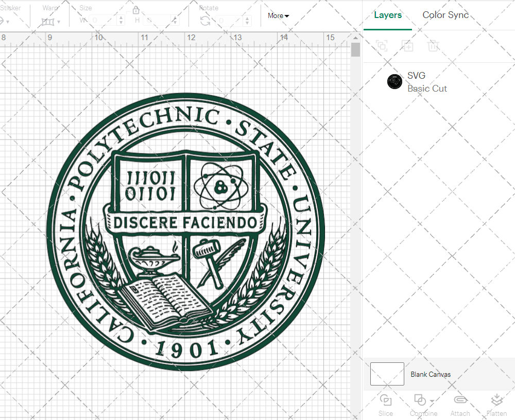The image size is (515, 420).
Task: Click the SVG layer thumbnail
Action: pos(394,81)
